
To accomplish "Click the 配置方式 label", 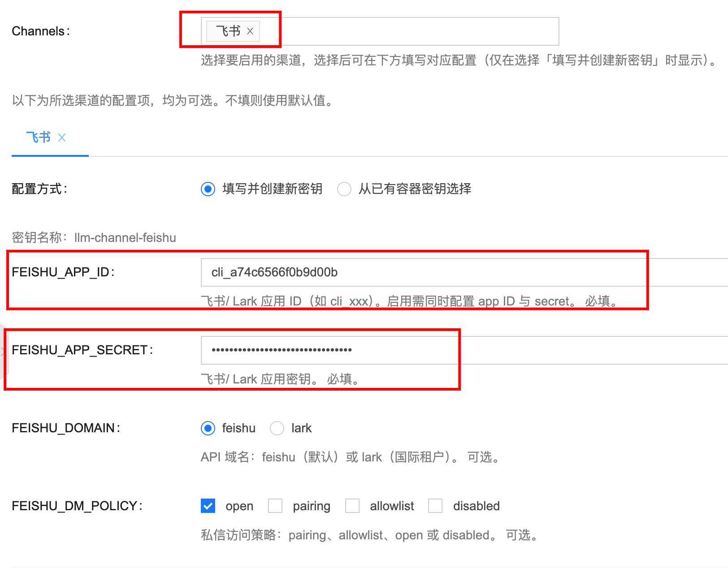I will coord(39,189).
